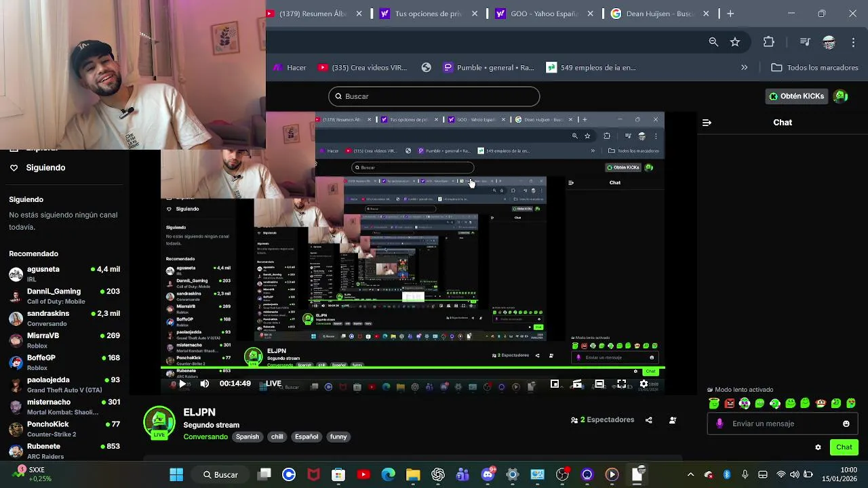Click the Enviar un mensaje field
The width and height of the screenshot is (868, 488).
[783, 424]
